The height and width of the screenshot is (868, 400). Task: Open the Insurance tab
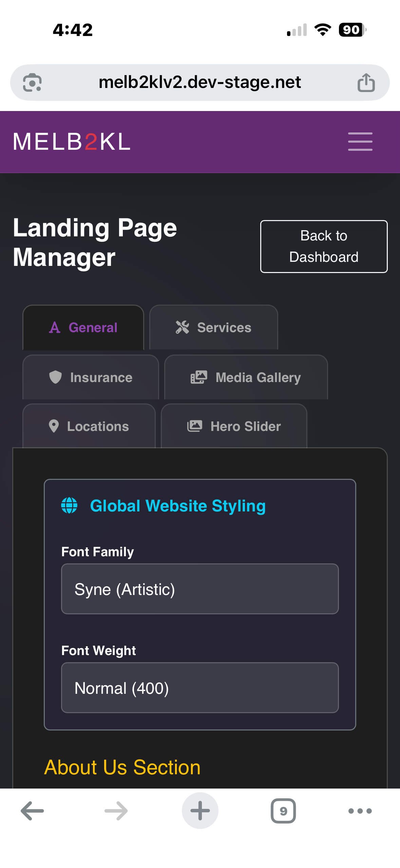point(91,377)
